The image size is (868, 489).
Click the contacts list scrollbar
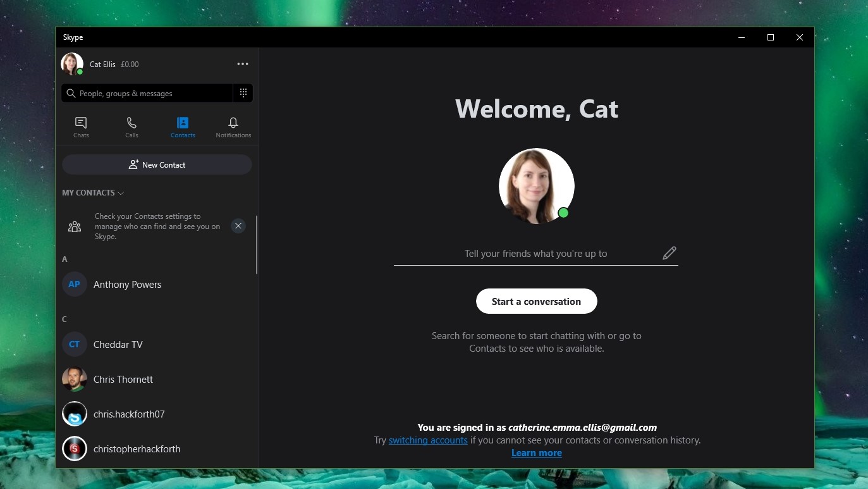[256, 244]
